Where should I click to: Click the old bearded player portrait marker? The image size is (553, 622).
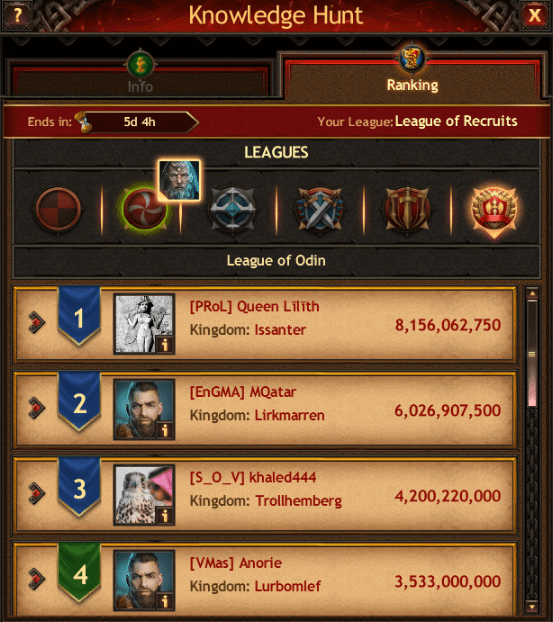(179, 180)
